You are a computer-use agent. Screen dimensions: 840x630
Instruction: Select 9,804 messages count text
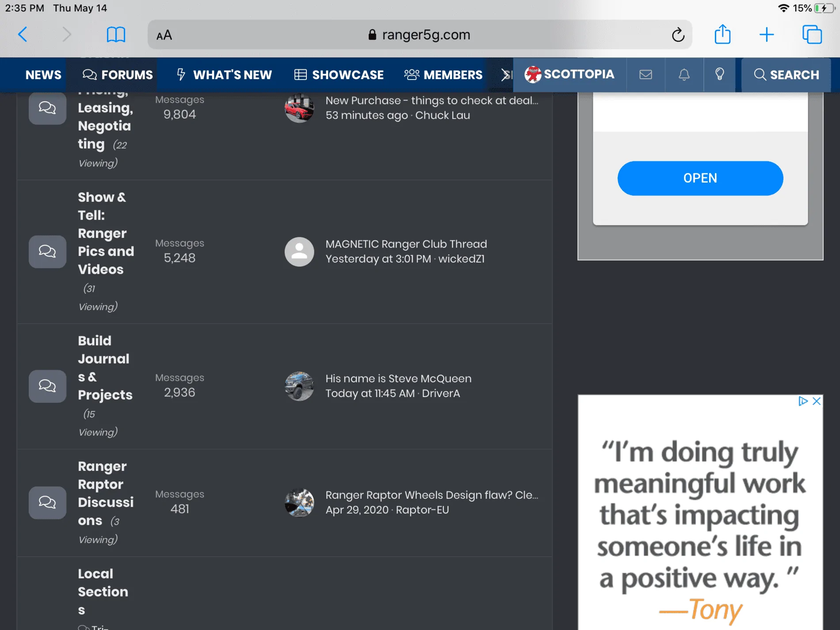pyautogui.click(x=179, y=115)
